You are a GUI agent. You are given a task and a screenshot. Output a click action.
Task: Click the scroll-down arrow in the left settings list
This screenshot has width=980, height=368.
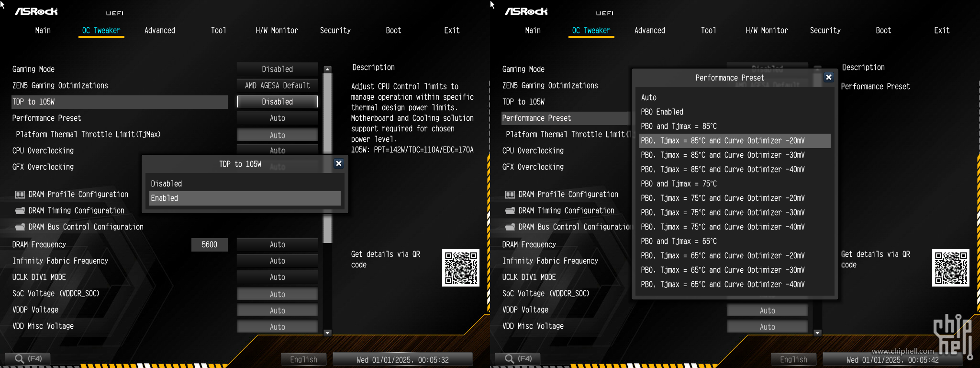(x=328, y=333)
